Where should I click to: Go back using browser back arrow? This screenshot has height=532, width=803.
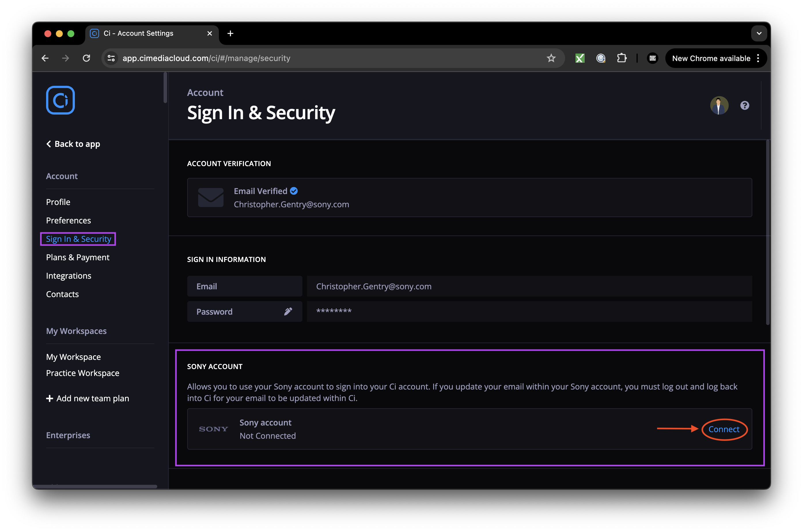click(x=45, y=58)
